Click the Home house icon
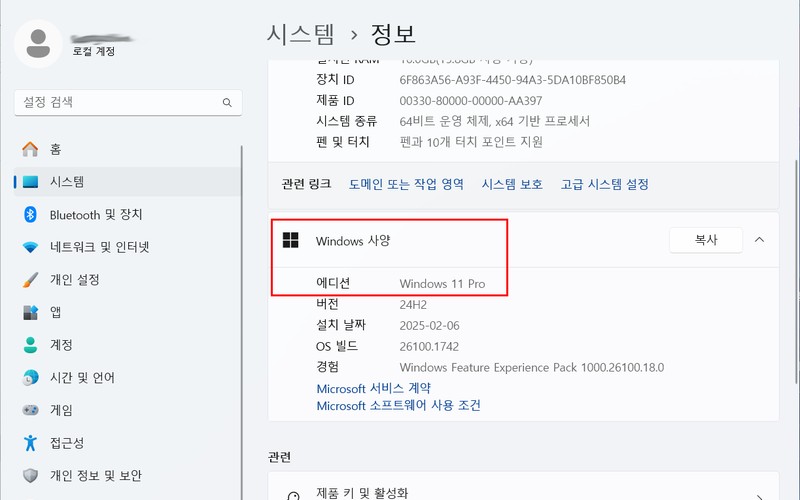 [x=30, y=149]
